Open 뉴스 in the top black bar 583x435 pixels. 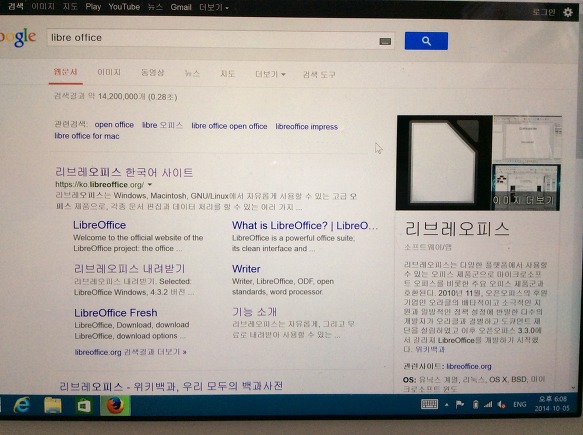(155, 7)
